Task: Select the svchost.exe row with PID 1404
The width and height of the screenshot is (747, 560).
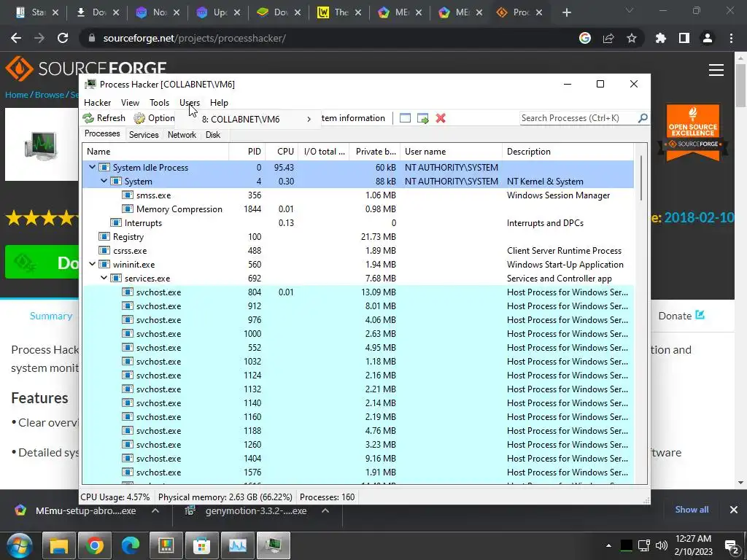Action: 357,458
